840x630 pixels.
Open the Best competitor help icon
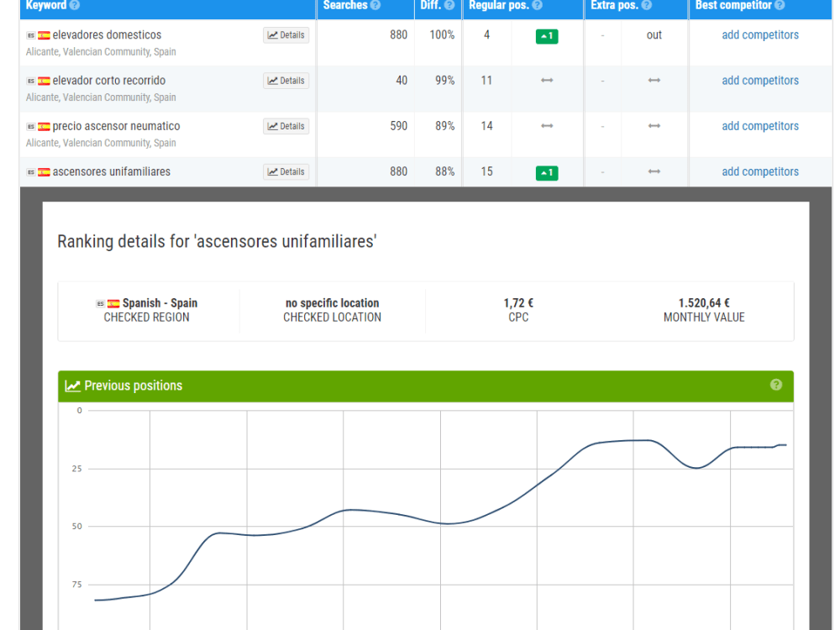coord(780,5)
